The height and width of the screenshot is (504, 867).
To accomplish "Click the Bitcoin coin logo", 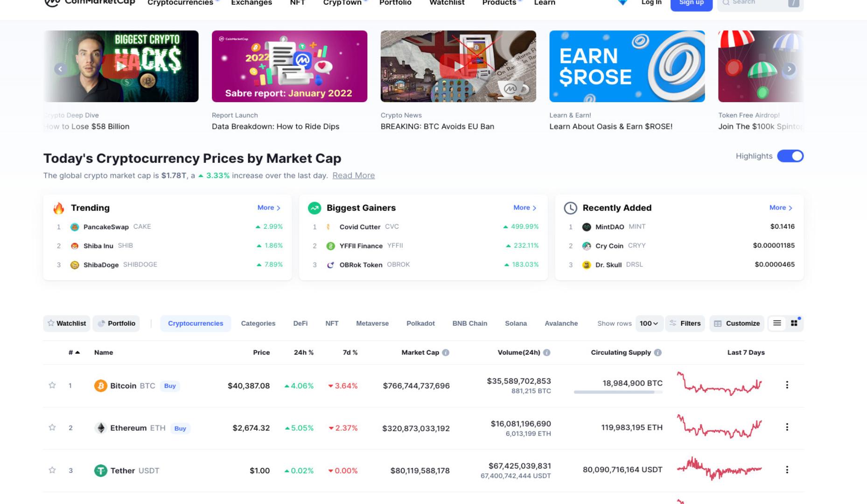I will [100, 386].
